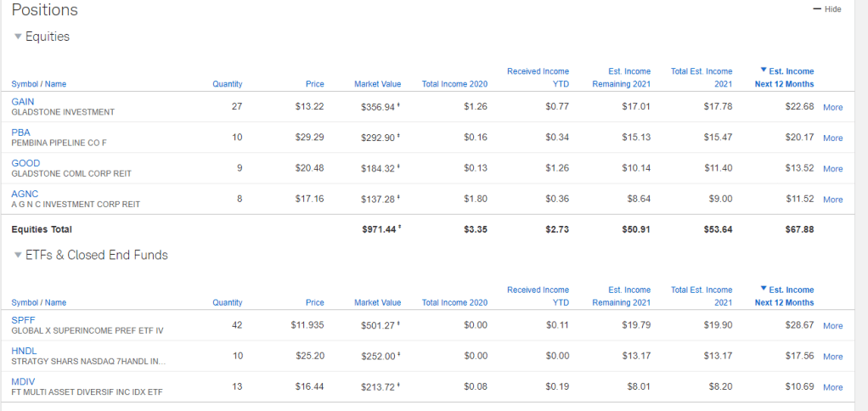Sort Equities by Market Value column
This screenshot has width=868, height=411.
coord(377,84)
